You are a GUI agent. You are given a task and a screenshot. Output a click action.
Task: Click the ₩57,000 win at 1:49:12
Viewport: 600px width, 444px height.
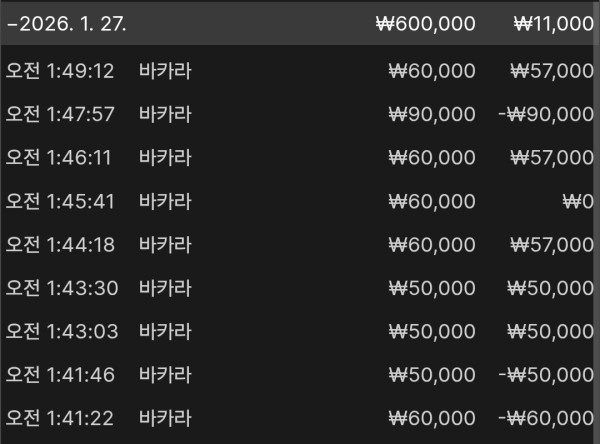(x=550, y=71)
